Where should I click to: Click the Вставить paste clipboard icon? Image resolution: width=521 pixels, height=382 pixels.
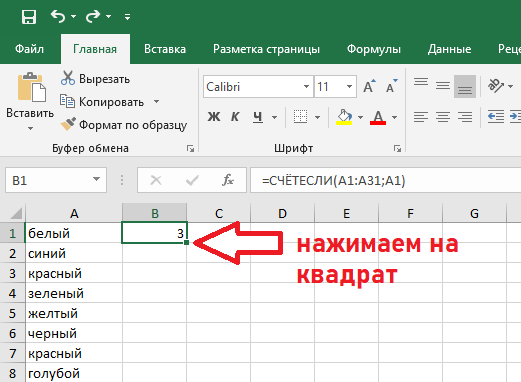(32, 87)
